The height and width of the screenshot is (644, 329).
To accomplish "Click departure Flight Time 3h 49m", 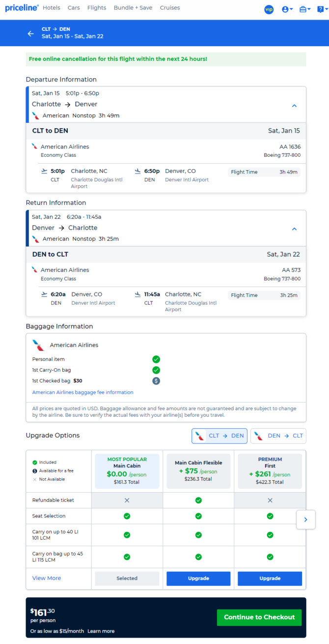I will pos(264,172).
